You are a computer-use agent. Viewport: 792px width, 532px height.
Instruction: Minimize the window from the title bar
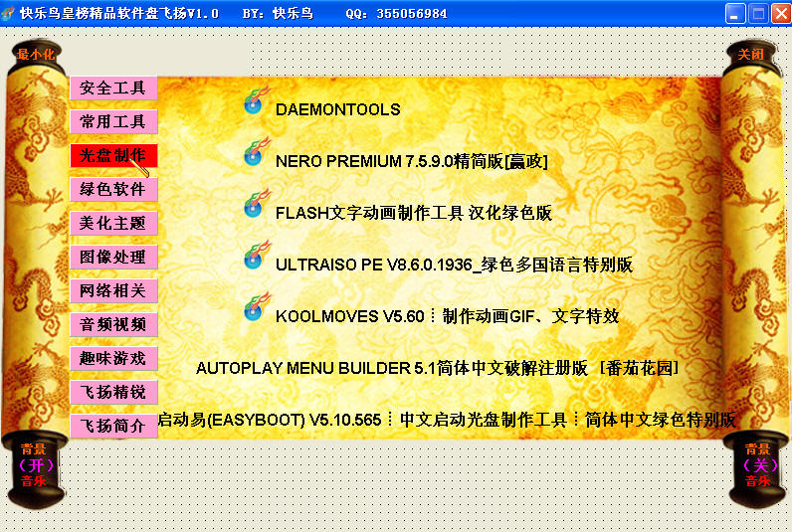point(735,14)
